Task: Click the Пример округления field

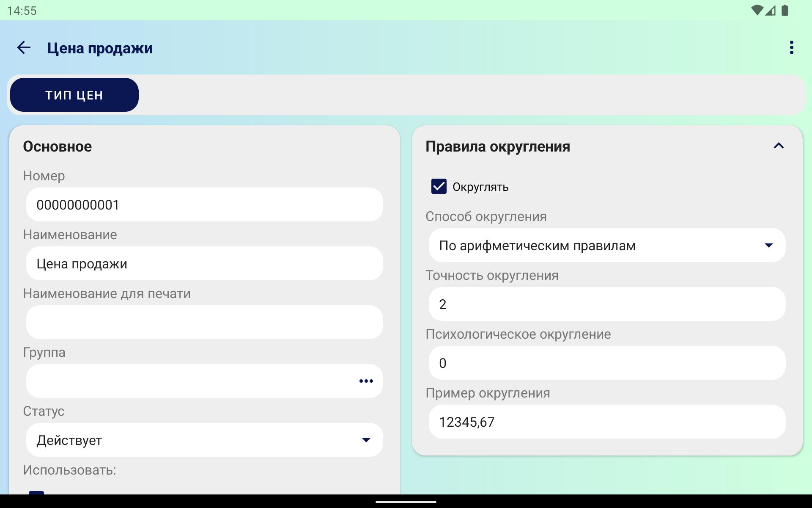Action: (x=607, y=422)
